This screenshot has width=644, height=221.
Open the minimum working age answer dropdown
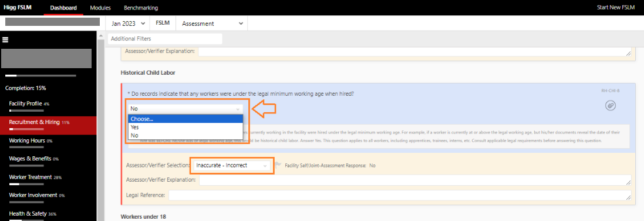(x=186, y=109)
